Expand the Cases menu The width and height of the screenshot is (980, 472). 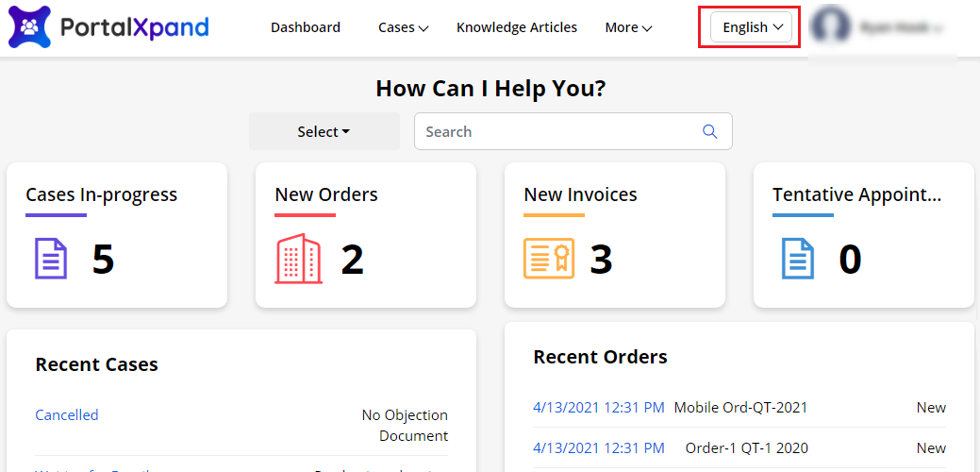point(403,27)
